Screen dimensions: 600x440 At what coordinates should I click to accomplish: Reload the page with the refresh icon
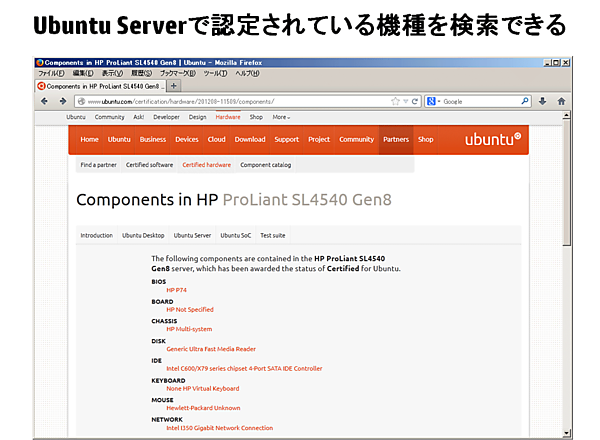coord(413,101)
